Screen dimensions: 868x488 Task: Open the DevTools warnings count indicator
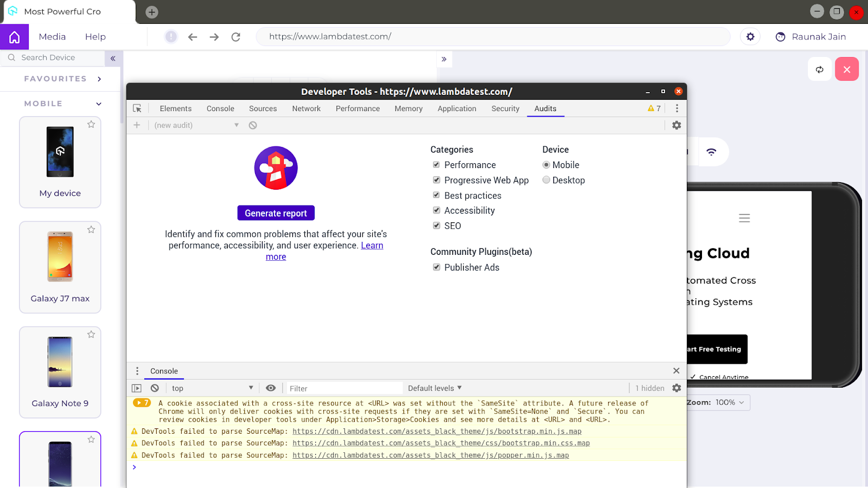tap(654, 108)
